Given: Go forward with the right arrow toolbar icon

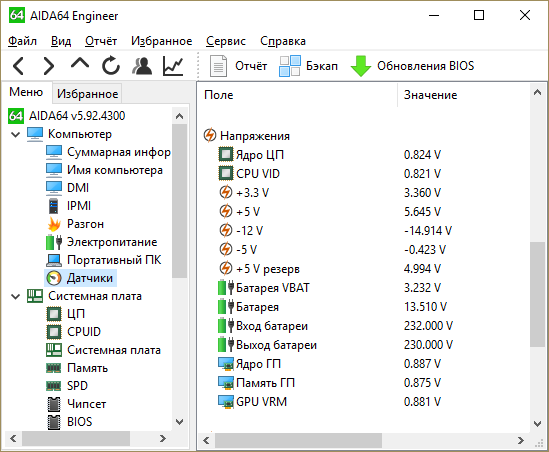Looking at the screenshot, I should coord(49,65).
